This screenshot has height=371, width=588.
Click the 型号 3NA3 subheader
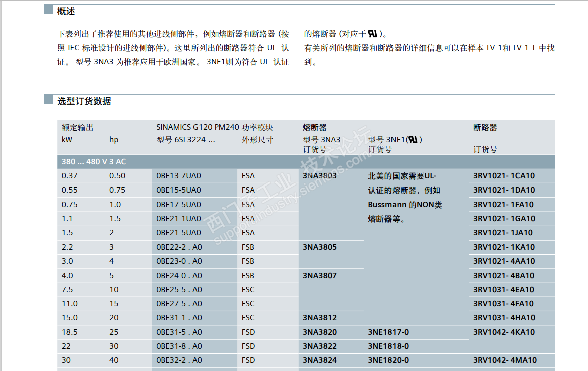point(321,140)
